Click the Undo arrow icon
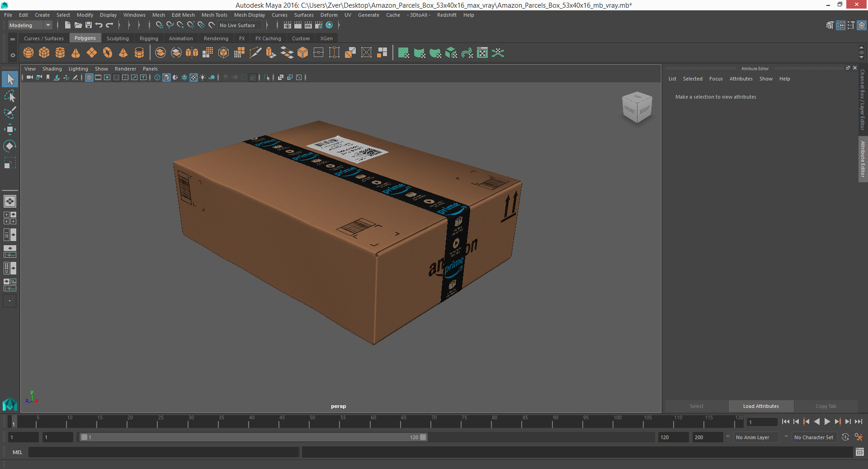 [99, 25]
